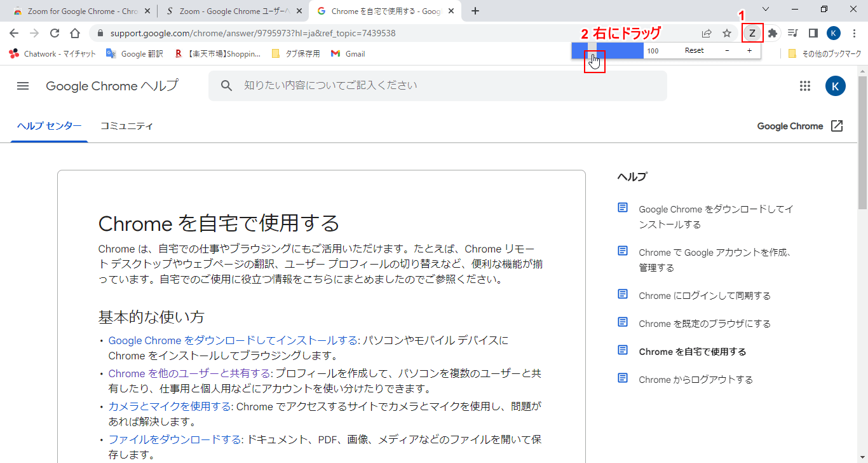Decrease zoom with the minus button
The height and width of the screenshot is (463, 868).
point(727,50)
